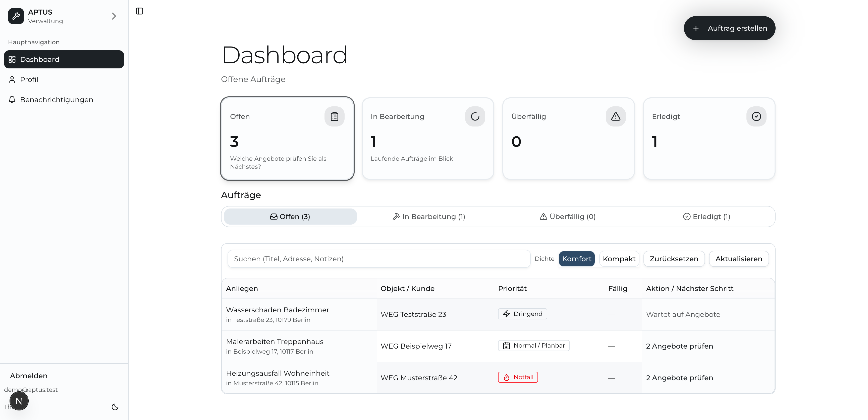This screenshot has width=868, height=420.
Task: Click the flame icon in the Notfall badge
Action: coord(507,377)
